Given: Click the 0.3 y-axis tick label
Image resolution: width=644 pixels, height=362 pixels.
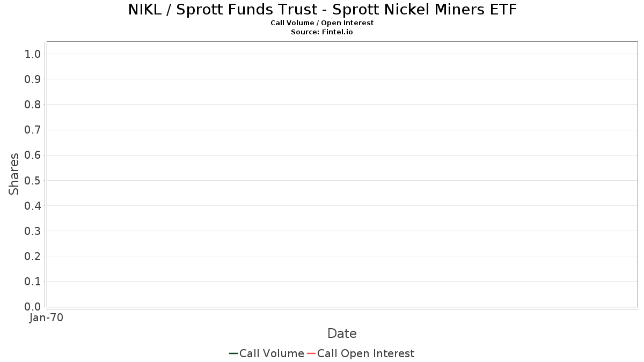Looking at the screenshot, I should pos(33,231).
